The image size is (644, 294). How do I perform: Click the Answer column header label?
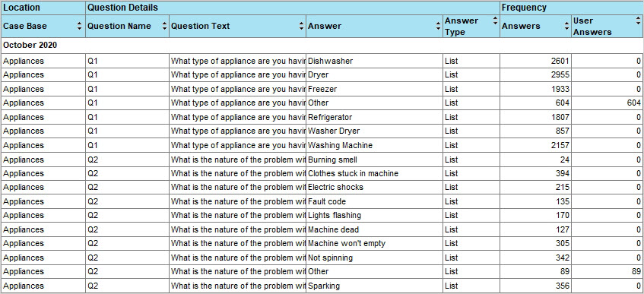[x=325, y=27]
